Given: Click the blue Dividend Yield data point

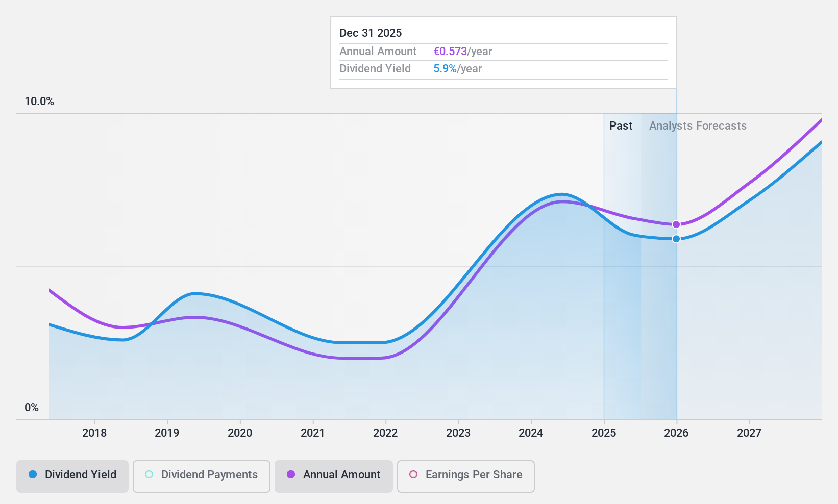Looking at the screenshot, I should pyautogui.click(x=676, y=239).
